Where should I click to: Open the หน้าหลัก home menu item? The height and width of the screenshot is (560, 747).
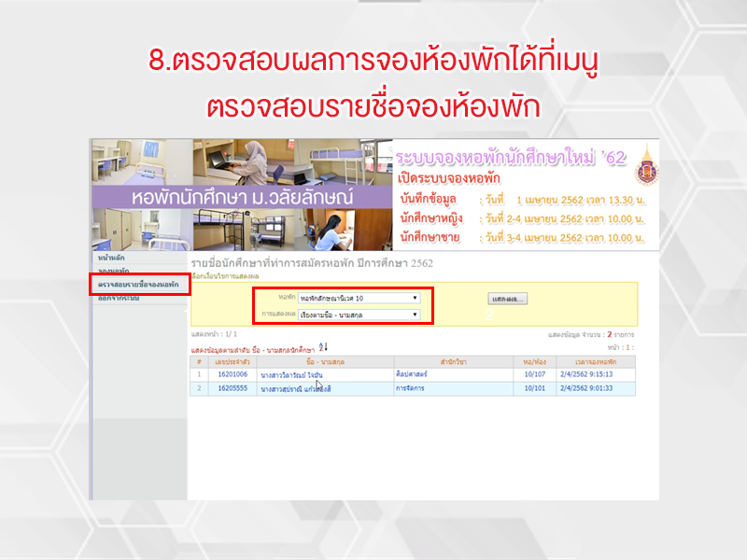coord(111,257)
